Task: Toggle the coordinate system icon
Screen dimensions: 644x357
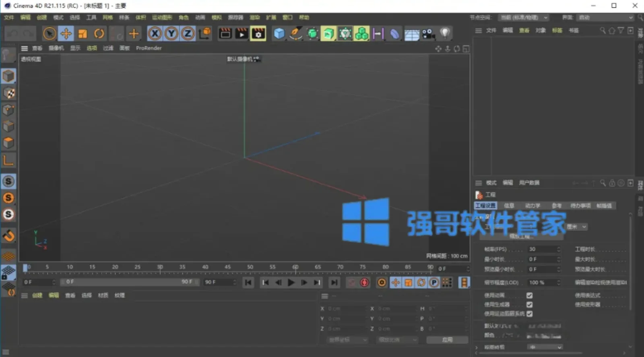Action: coord(205,34)
